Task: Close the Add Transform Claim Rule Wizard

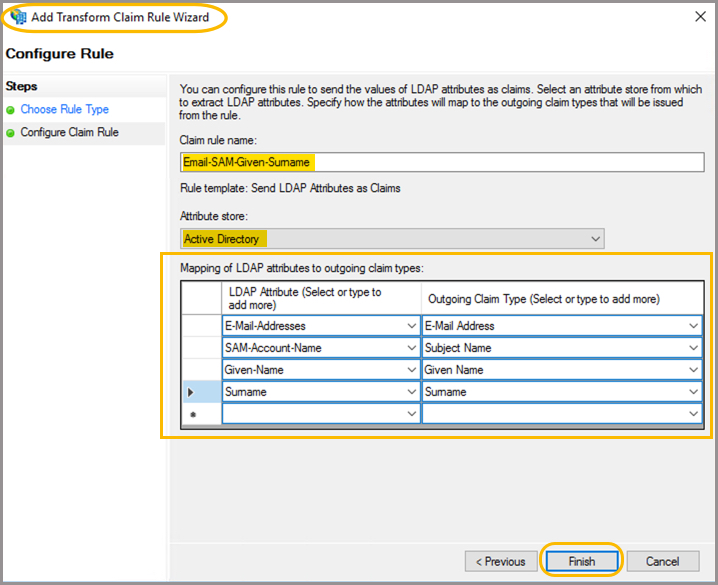Action: point(698,17)
